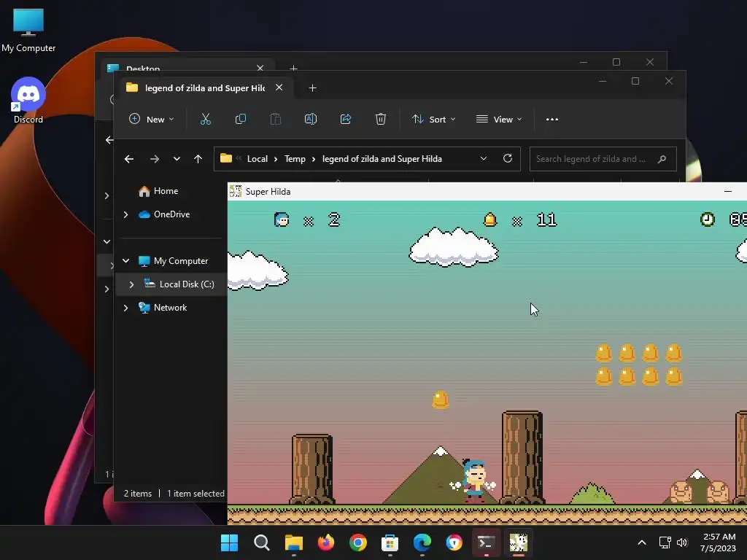The image size is (747, 560).
Task: Launch Google Chrome from the taskbar
Action: coord(357,542)
